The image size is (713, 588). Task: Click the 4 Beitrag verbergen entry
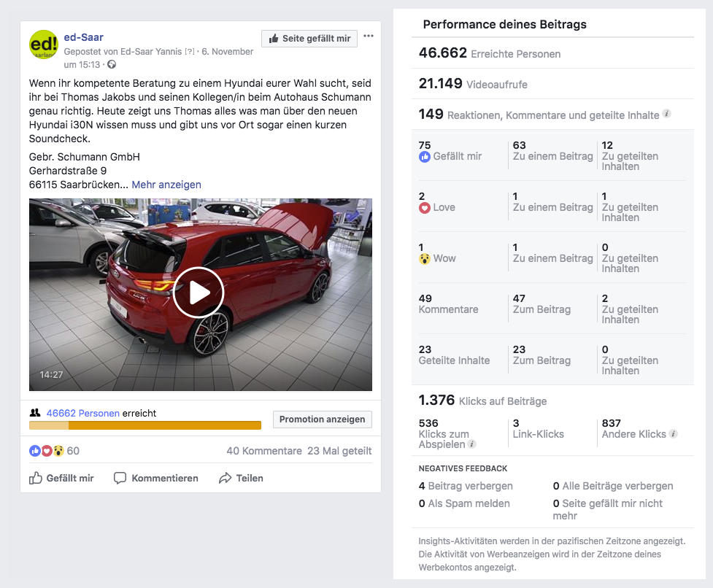coord(466,486)
